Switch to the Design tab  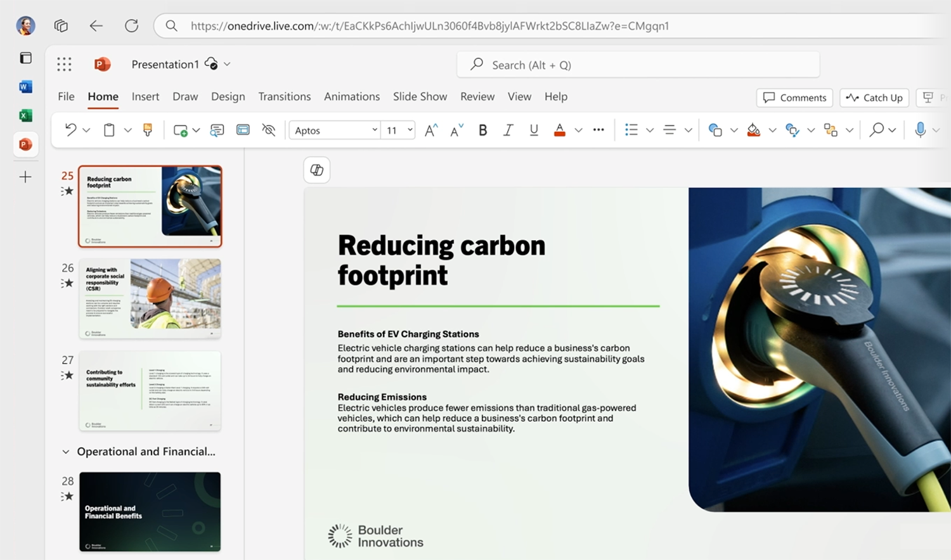(228, 96)
